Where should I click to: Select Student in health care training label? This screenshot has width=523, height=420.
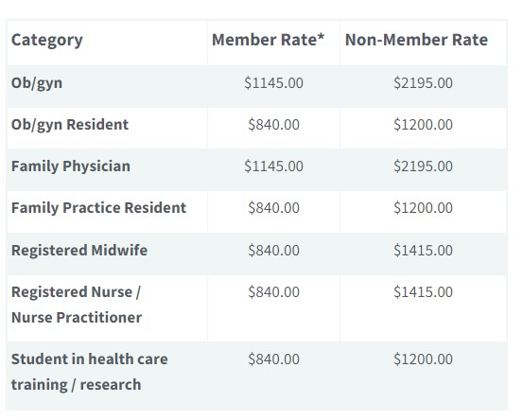[x=90, y=372]
